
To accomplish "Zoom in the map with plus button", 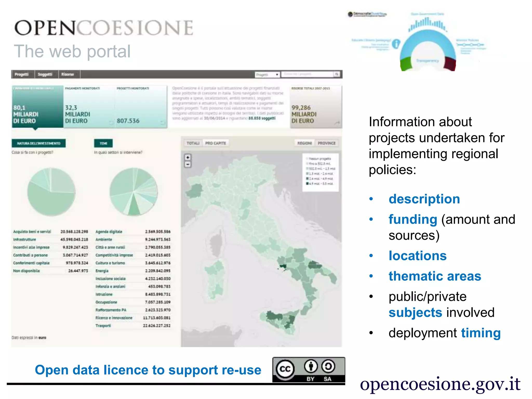I will point(188,157).
